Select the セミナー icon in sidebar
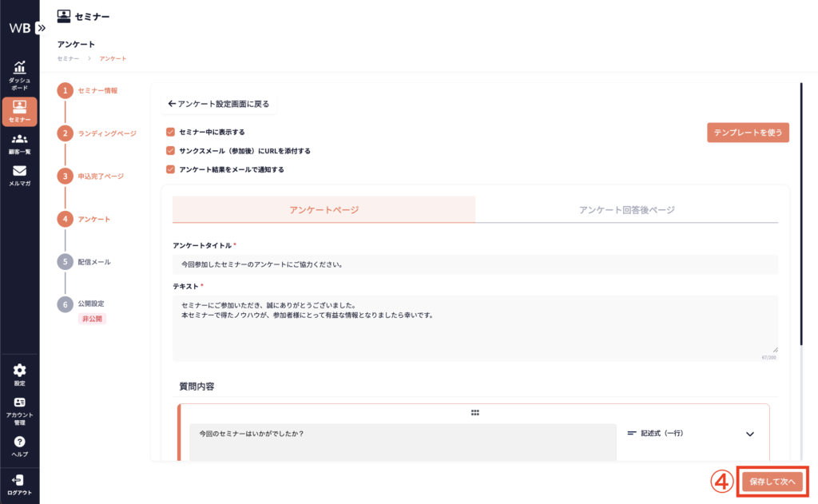Image resolution: width=818 pixels, height=504 pixels. click(x=19, y=106)
